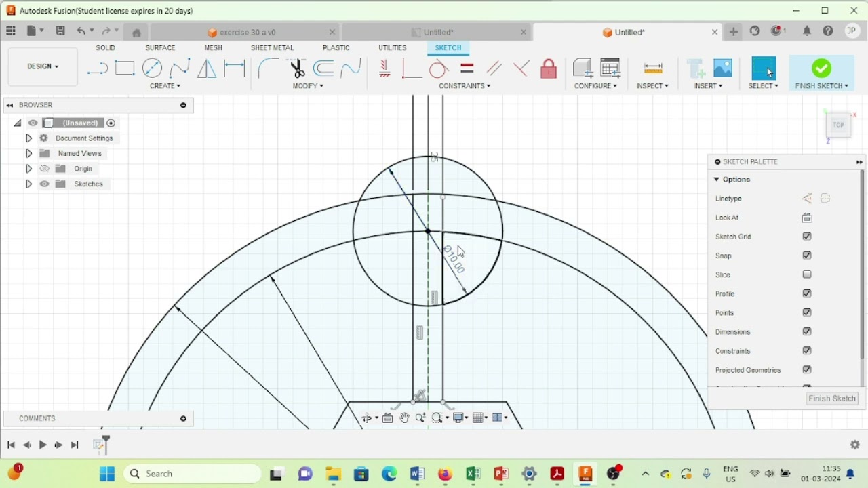
Task: Open Notifications bell icon
Action: (807, 31)
